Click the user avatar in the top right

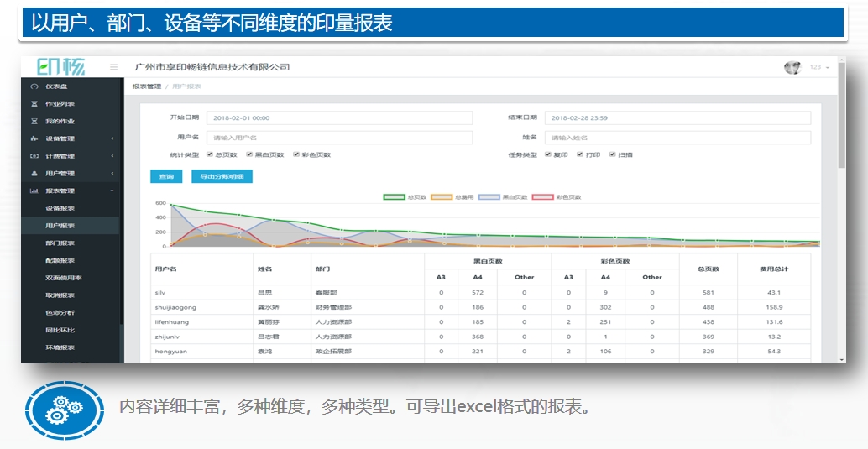(792, 67)
